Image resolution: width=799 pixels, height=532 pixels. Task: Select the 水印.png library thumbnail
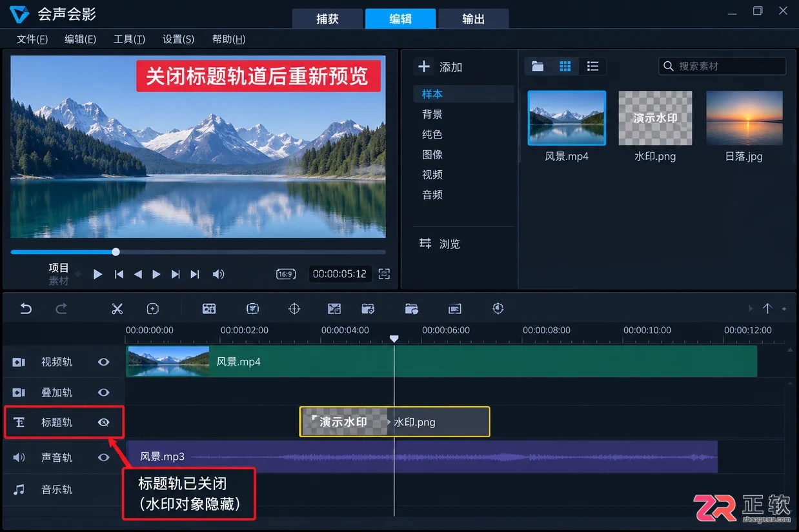655,118
